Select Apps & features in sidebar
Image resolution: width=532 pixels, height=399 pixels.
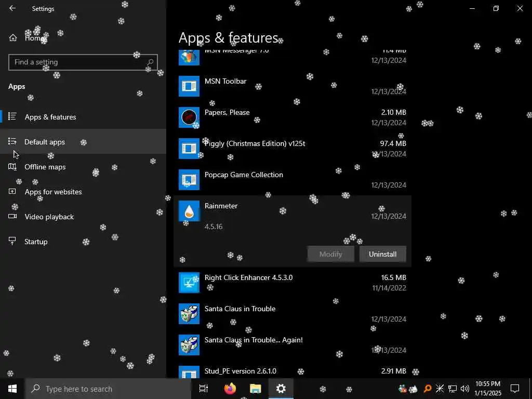(83, 117)
